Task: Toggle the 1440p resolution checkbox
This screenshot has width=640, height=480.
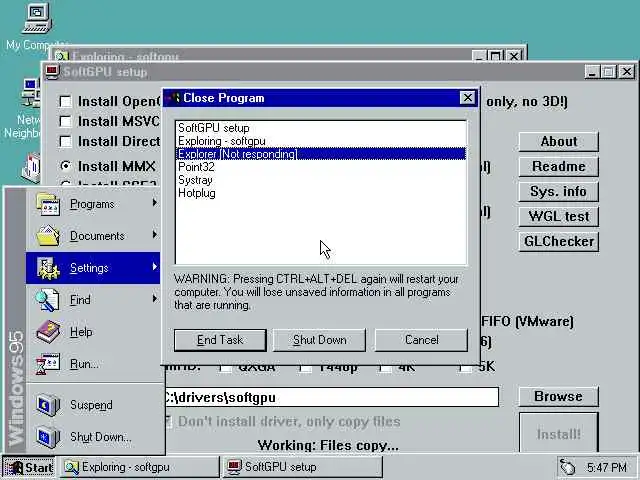Action: coord(305,368)
